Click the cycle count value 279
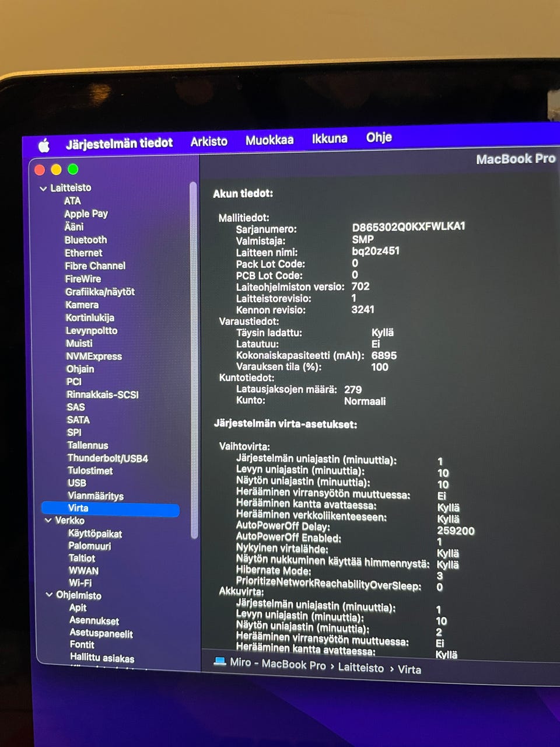This screenshot has height=747, width=560. [353, 389]
